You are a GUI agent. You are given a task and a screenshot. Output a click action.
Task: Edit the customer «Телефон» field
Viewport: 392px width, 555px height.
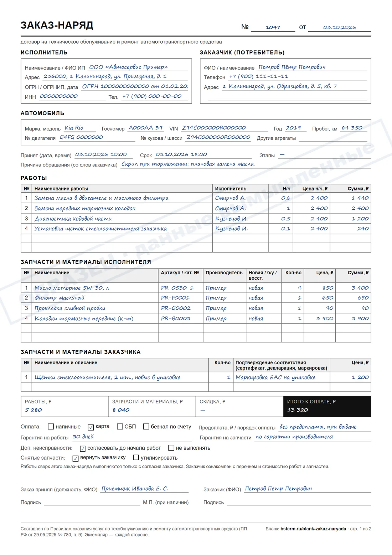[x=298, y=77]
